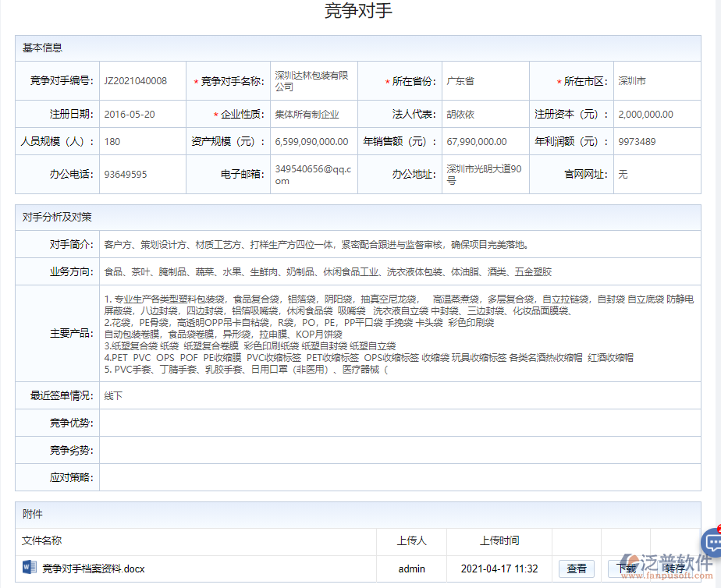721x588 pixels.
Task: Open the blue chat bubble icon
Action: point(712,541)
